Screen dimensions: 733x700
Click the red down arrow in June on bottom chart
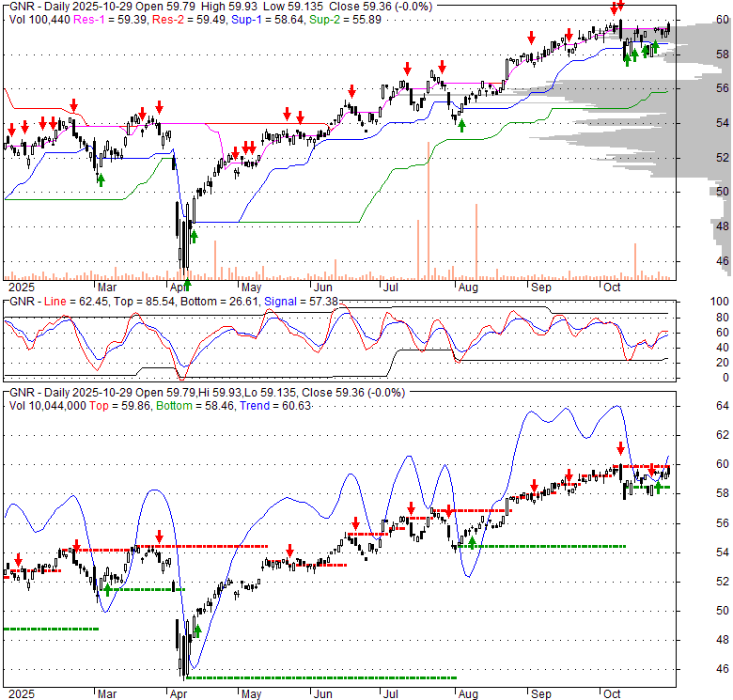click(x=355, y=524)
